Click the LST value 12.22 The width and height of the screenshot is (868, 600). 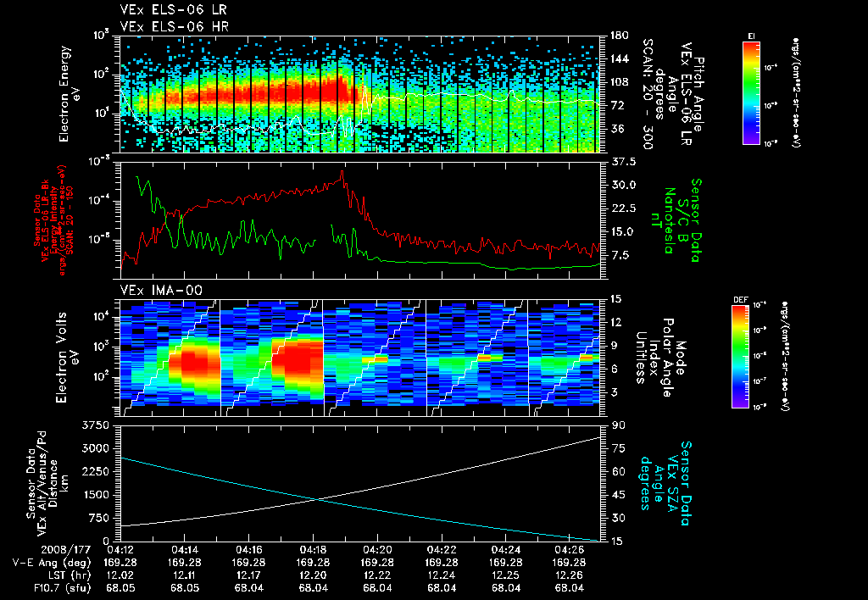(x=377, y=575)
